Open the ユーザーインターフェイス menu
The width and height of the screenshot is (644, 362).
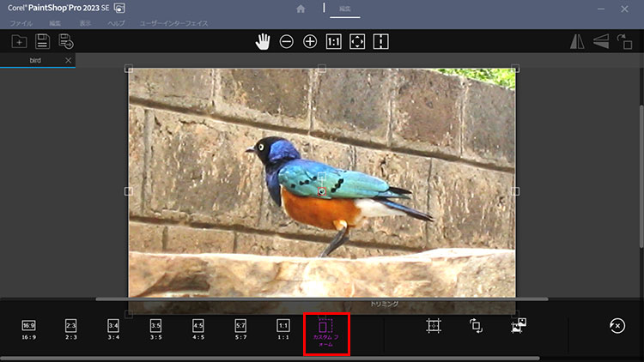point(174,23)
